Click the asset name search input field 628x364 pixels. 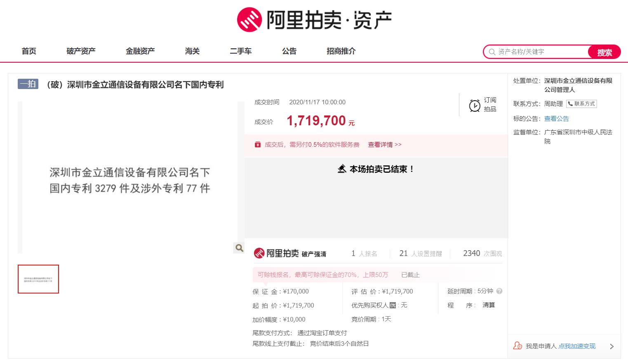click(540, 52)
